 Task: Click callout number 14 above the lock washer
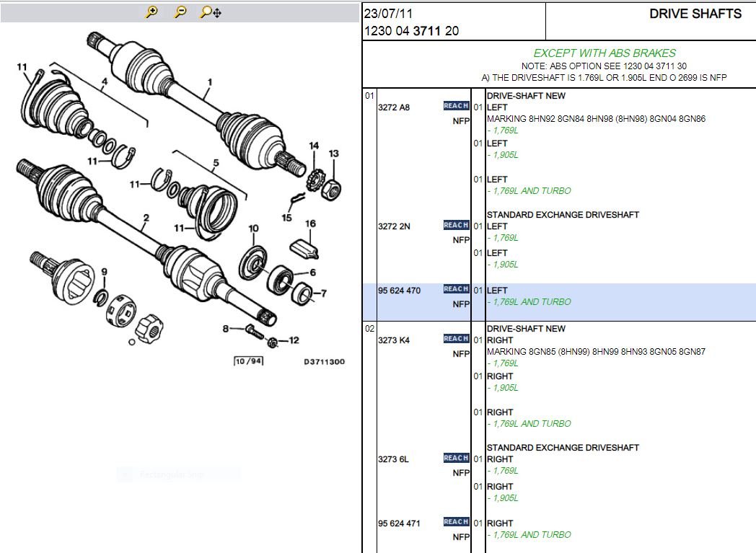tap(314, 146)
